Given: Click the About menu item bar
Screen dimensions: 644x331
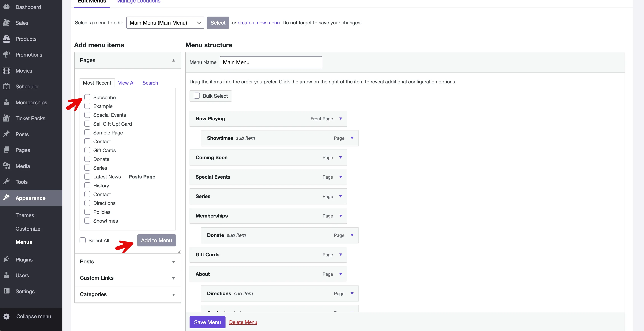Looking at the screenshot, I should pyautogui.click(x=268, y=274).
